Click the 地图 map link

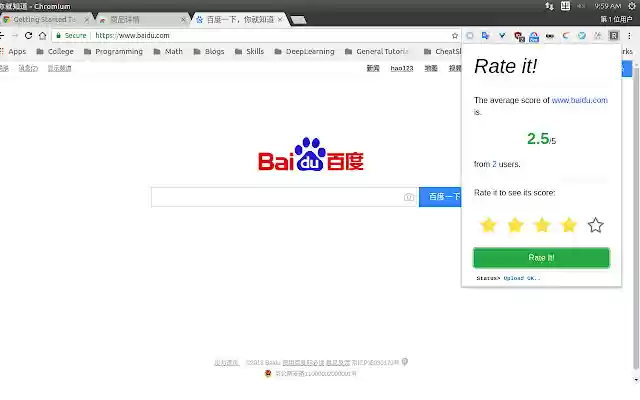tap(431, 68)
